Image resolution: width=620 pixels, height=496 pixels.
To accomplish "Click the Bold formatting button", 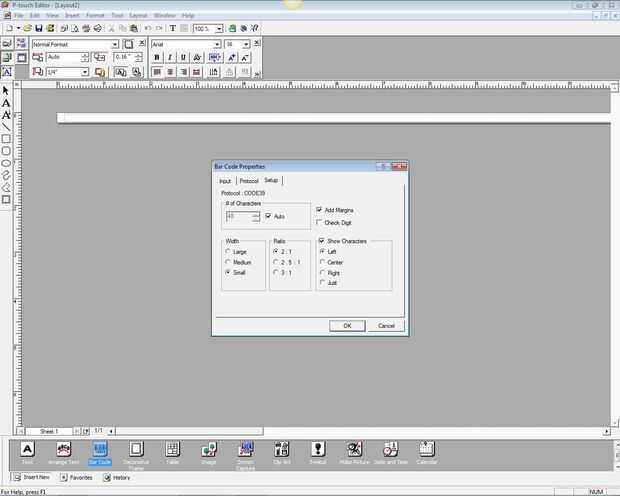I will click(x=157, y=57).
